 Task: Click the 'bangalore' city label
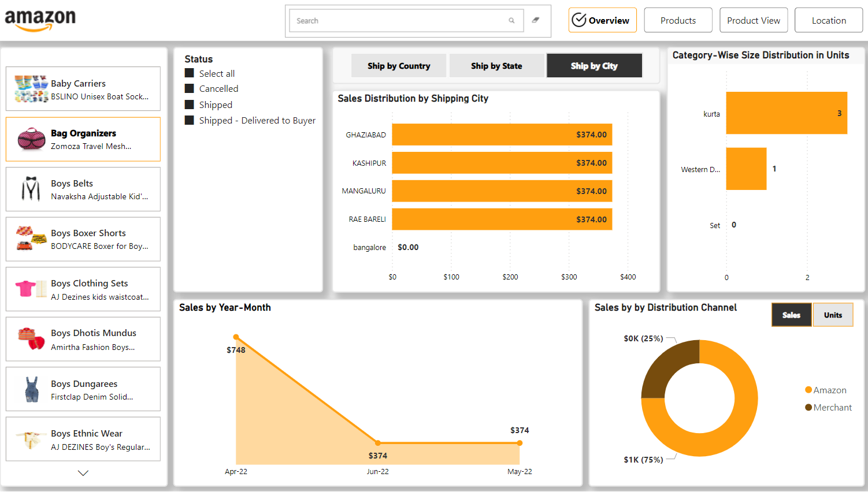[x=370, y=247]
